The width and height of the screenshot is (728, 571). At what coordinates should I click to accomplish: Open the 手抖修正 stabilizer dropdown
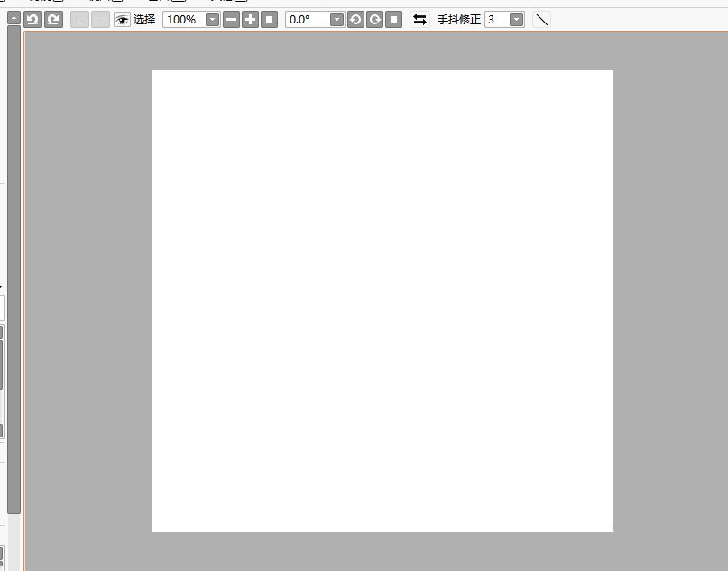click(x=516, y=20)
